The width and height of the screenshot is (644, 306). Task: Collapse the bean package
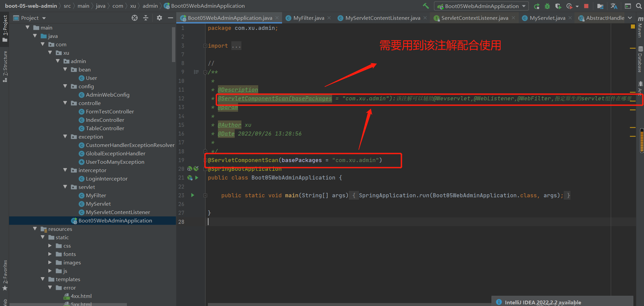pyautogui.click(x=65, y=69)
